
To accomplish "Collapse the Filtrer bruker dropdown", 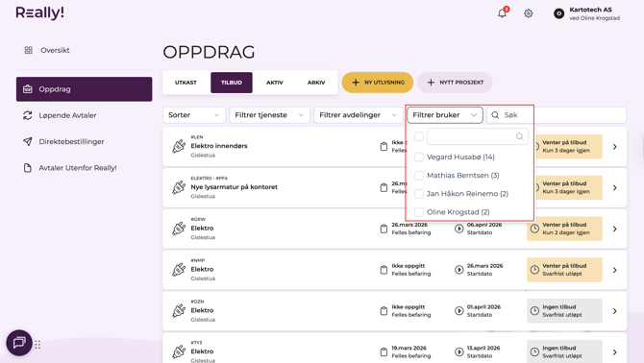I will point(445,115).
